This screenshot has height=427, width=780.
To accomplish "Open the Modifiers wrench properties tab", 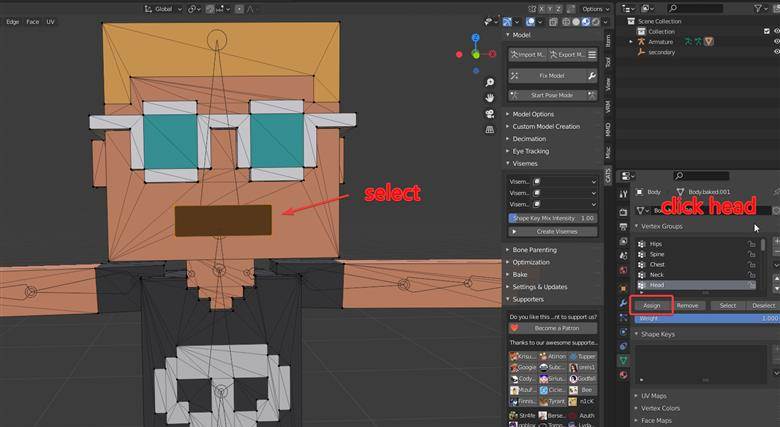I will (623, 303).
